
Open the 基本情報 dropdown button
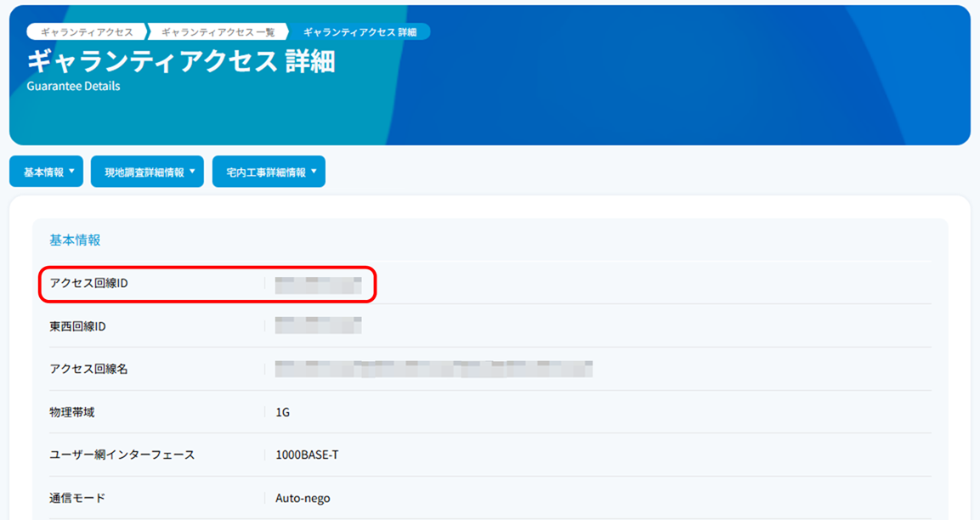[x=46, y=172]
